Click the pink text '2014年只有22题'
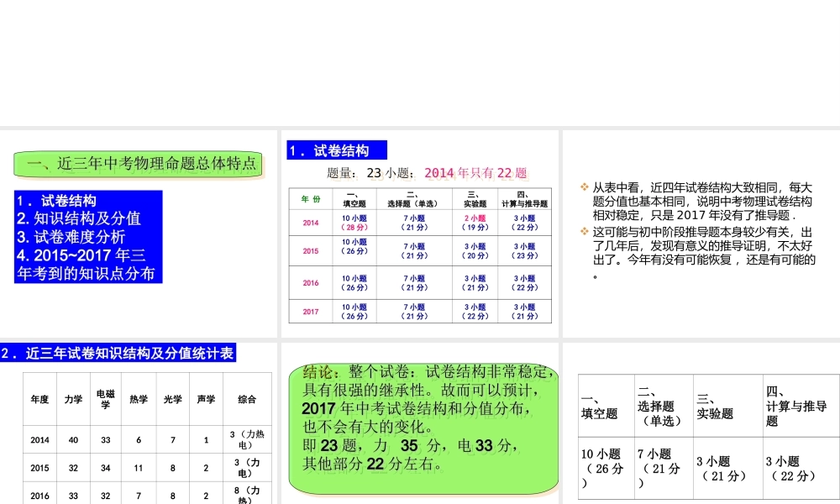Image resolution: width=840 pixels, height=504 pixels. point(475,173)
